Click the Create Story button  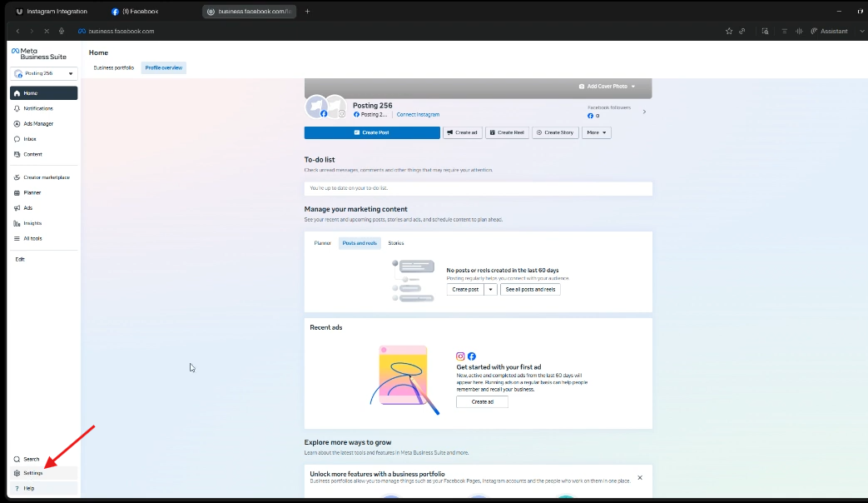click(x=555, y=132)
